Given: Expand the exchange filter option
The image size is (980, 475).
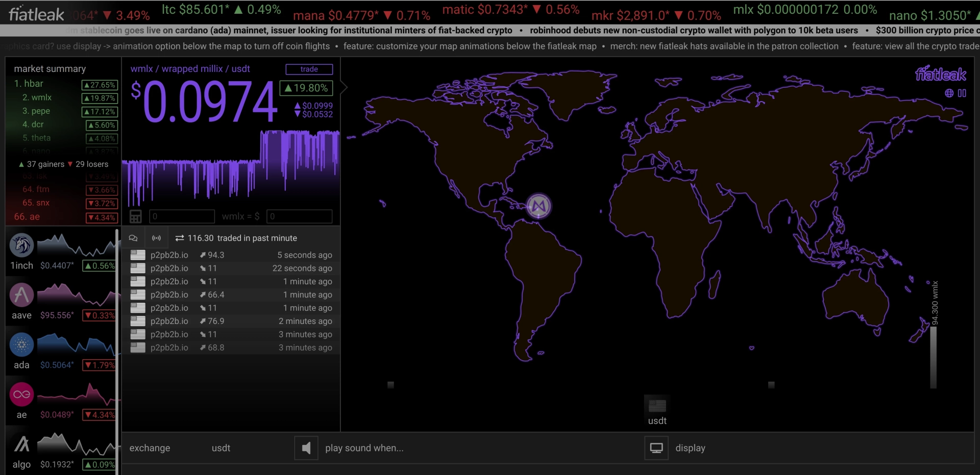Looking at the screenshot, I should (150, 448).
